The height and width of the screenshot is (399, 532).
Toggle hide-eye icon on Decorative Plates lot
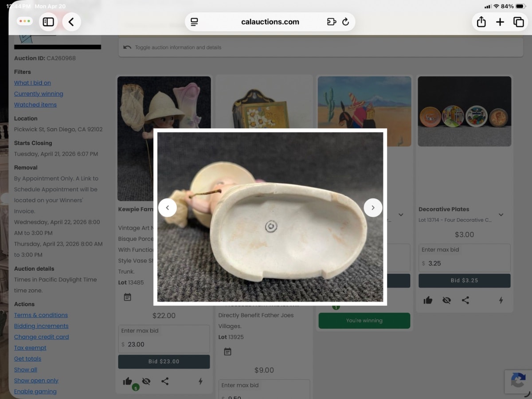point(446,300)
